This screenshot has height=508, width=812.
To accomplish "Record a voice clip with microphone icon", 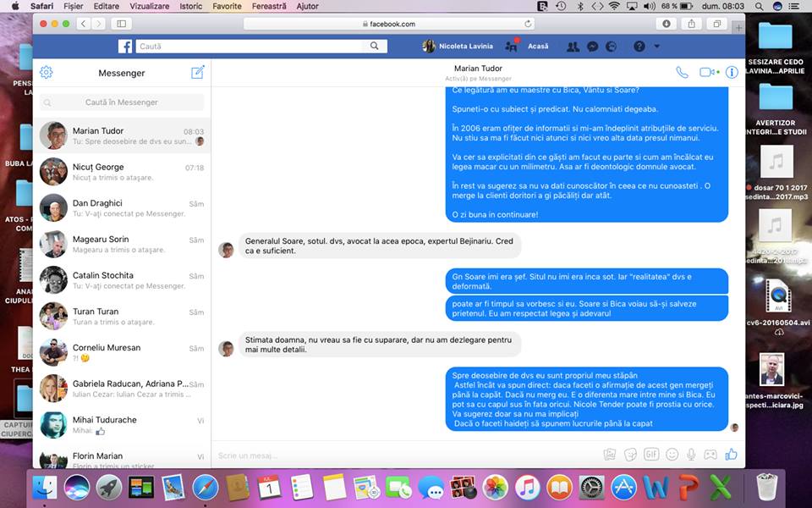I will (x=691, y=455).
